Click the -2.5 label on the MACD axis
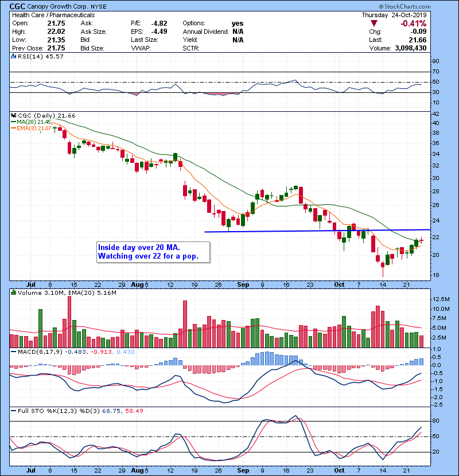This screenshot has height=476, width=459. click(437, 405)
